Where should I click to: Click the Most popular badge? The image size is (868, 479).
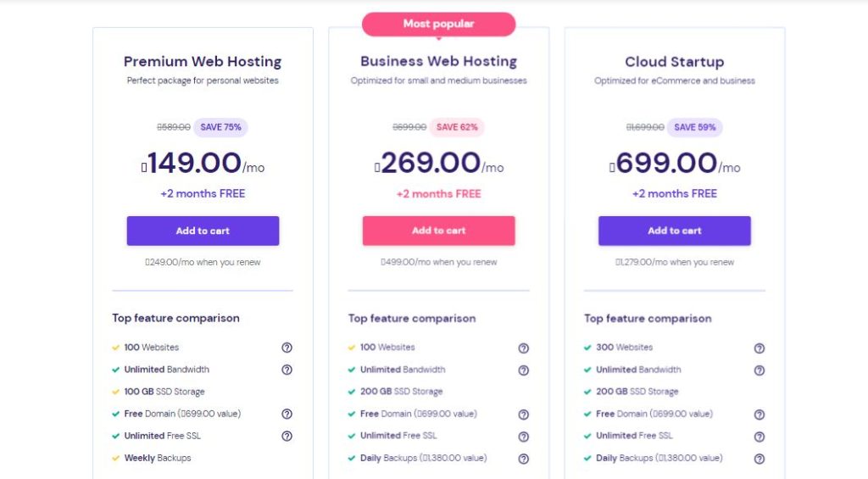[x=438, y=25]
